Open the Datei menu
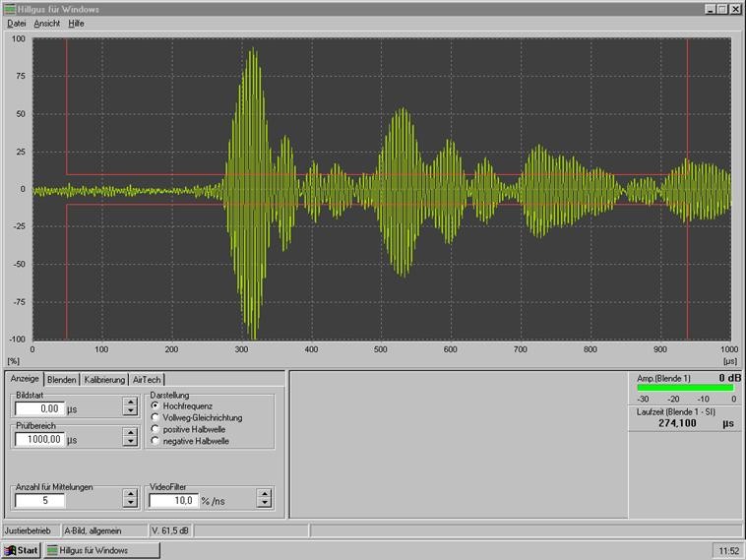The height and width of the screenshot is (560, 746). coord(17,23)
